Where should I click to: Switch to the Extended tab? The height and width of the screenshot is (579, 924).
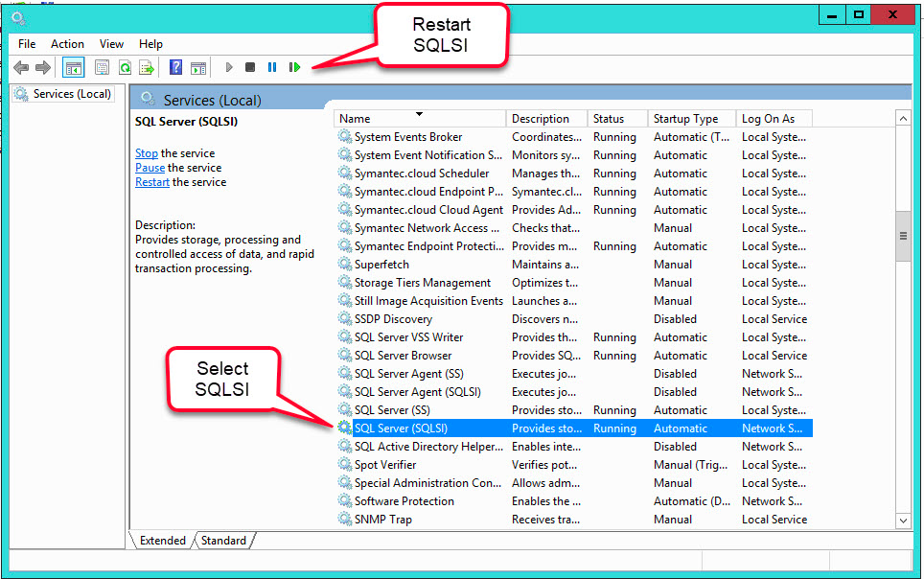163,540
